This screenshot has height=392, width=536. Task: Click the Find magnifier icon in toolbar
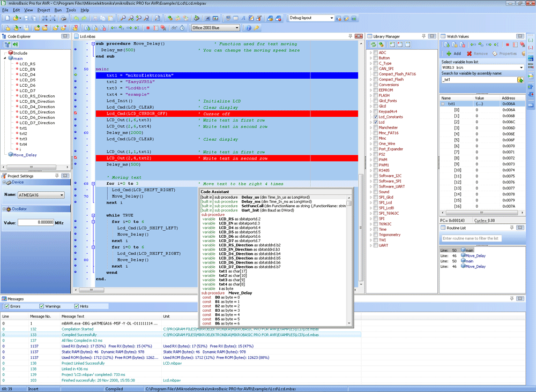point(123,18)
